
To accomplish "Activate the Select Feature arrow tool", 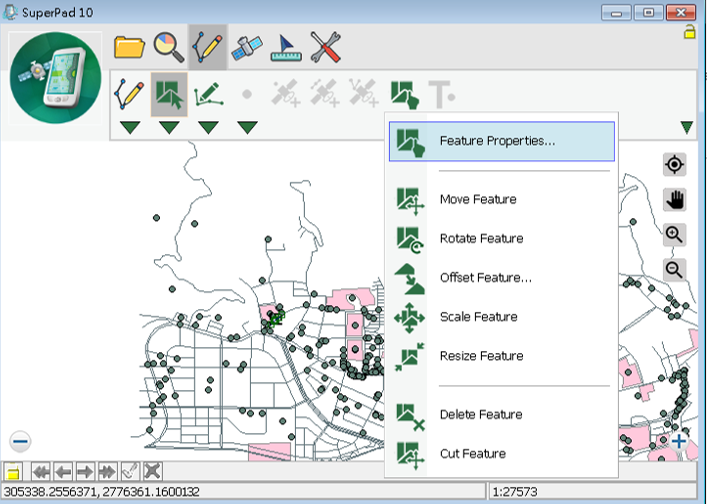I will pos(169,94).
